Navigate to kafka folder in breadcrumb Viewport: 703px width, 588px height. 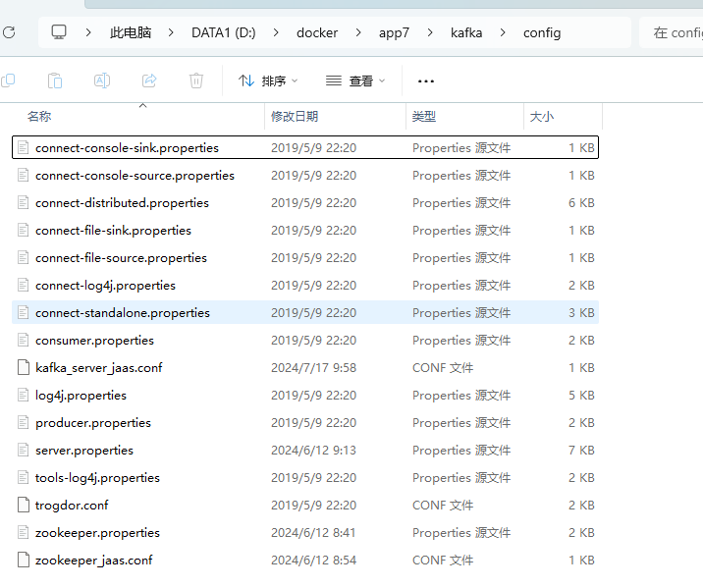[466, 32]
